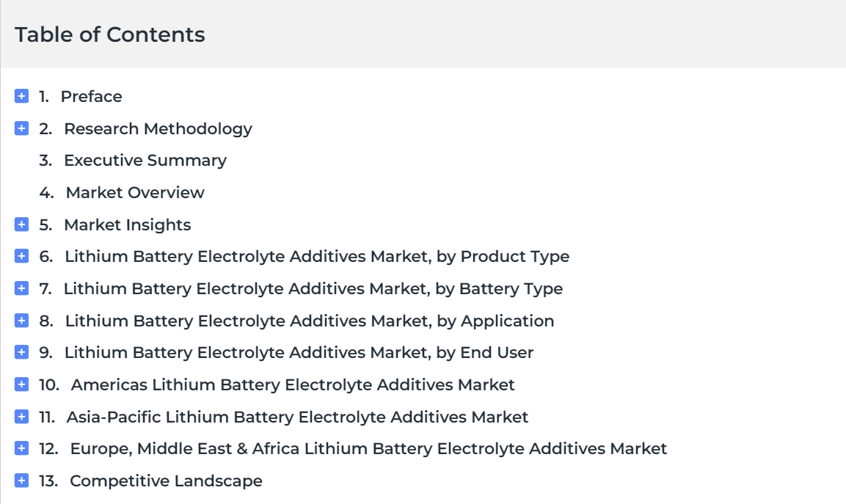846x504 pixels.
Task: Open the Executive Summary entry
Action: click(x=145, y=160)
